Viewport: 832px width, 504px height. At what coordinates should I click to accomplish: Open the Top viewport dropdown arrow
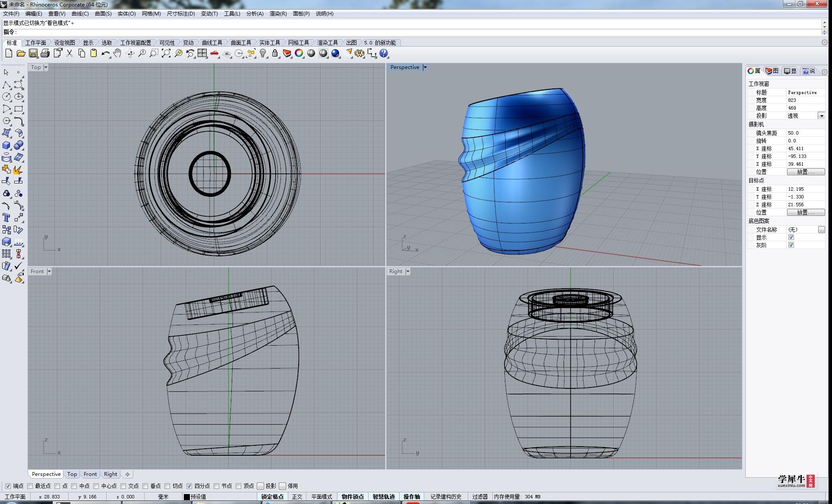point(46,67)
